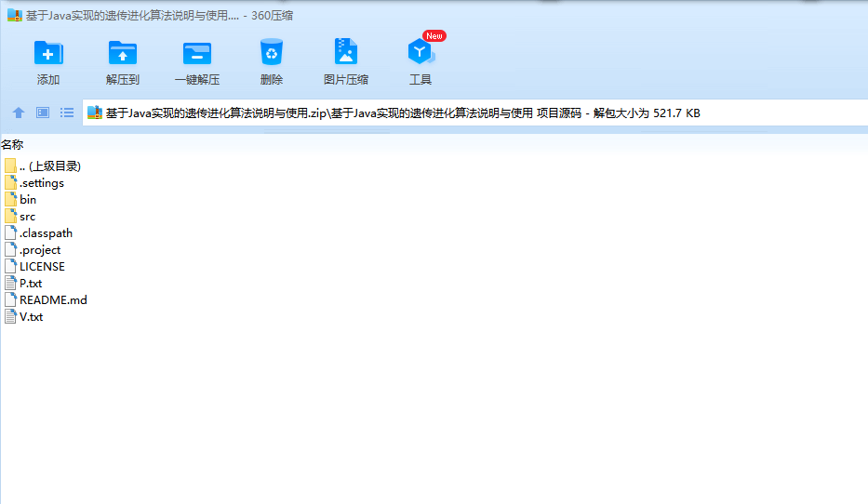The image size is (868, 504).
Task: Select the src folder
Action: (20, 217)
